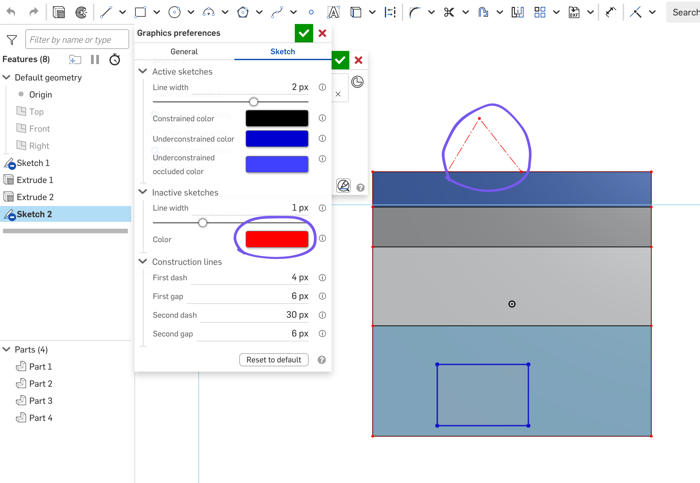This screenshot has width=700, height=483.
Task: Click the Constrained color black swatch
Action: tap(277, 118)
